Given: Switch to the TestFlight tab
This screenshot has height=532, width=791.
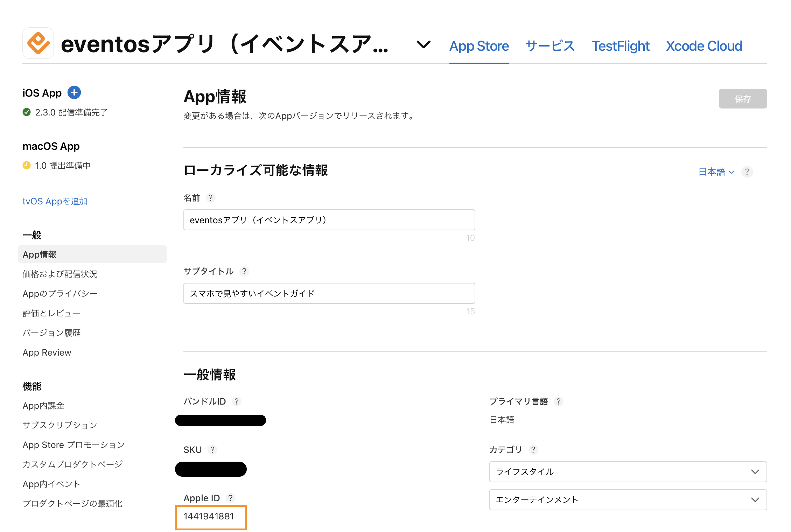Looking at the screenshot, I should point(620,46).
